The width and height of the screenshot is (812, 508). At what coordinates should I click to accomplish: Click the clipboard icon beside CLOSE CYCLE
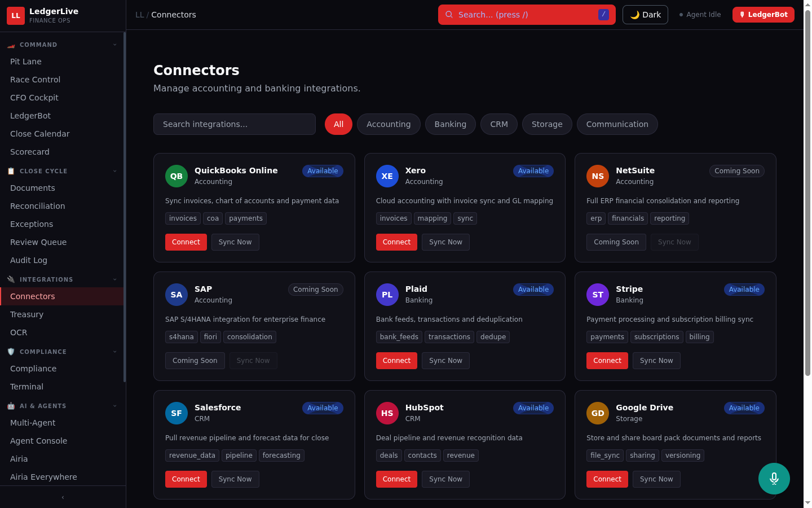point(11,171)
